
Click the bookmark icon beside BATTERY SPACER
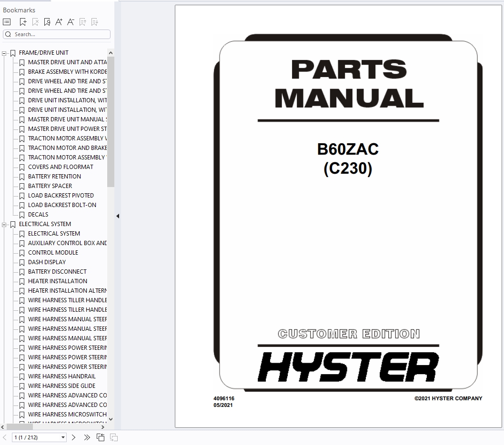point(22,187)
